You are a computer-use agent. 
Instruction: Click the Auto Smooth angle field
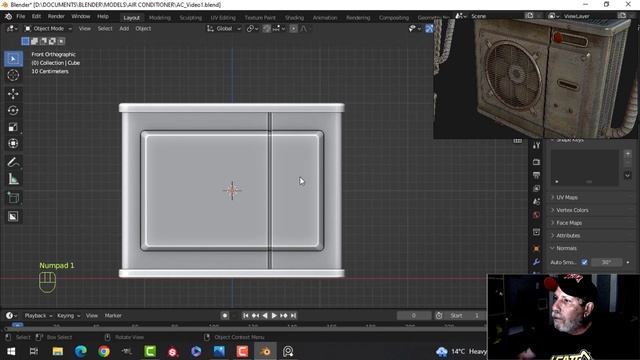[607, 262]
